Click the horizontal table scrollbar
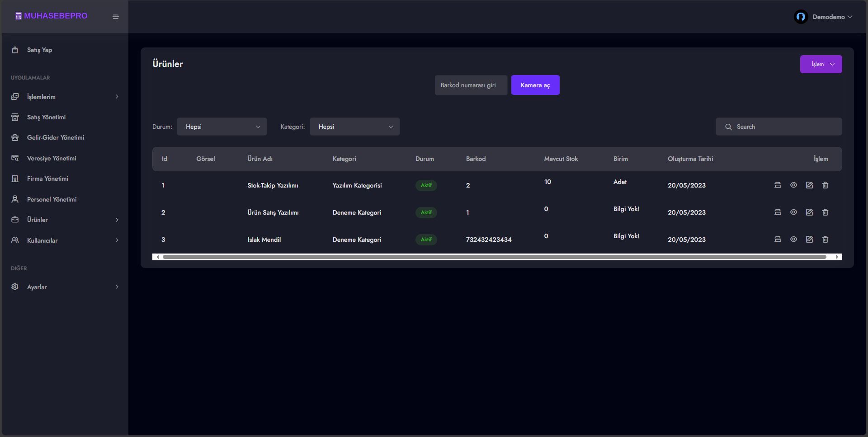Viewport: 868px width, 437px height. (x=494, y=257)
